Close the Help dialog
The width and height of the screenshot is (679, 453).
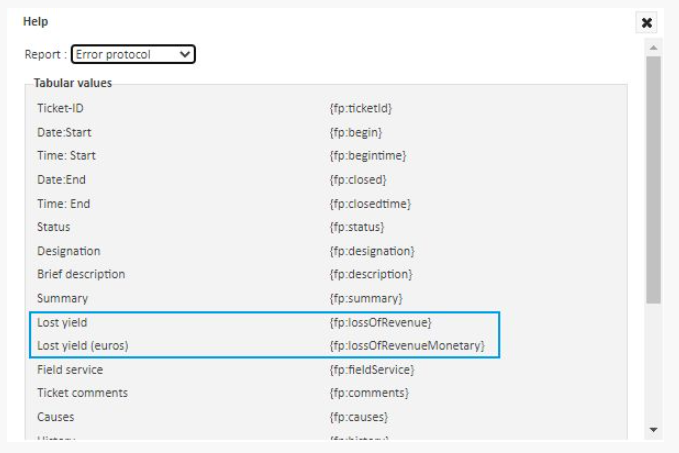(x=647, y=22)
